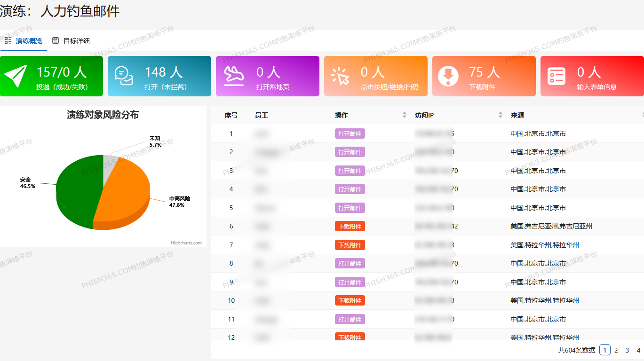Jump to page 4 of results
Image resolution: width=644 pixels, height=361 pixels.
click(638, 350)
